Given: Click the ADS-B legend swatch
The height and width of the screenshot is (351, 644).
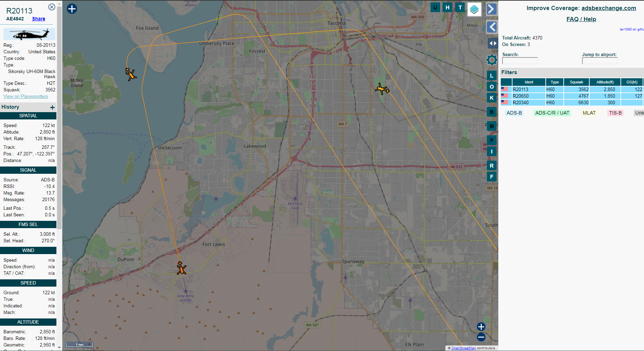Looking at the screenshot, I should point(514,113).
